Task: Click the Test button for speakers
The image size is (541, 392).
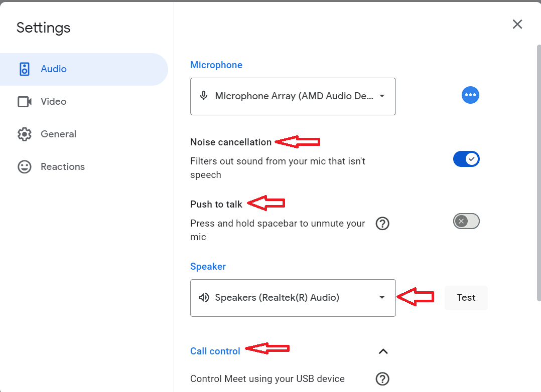Action: pos(466,297)
